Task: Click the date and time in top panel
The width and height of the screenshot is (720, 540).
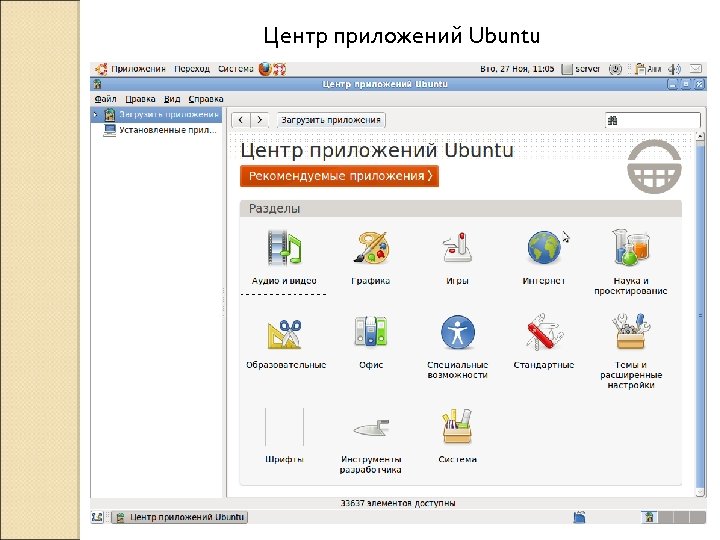Action: tap(517, 69)
